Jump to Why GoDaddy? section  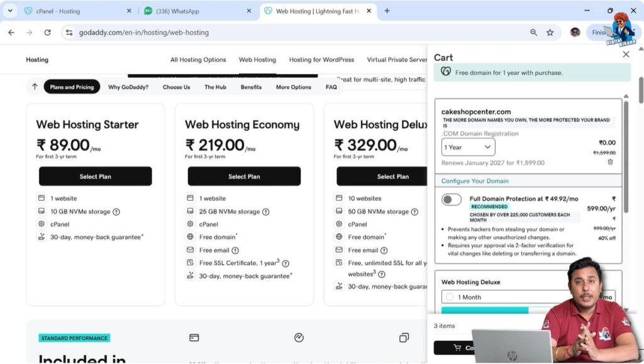pos(128,87)
